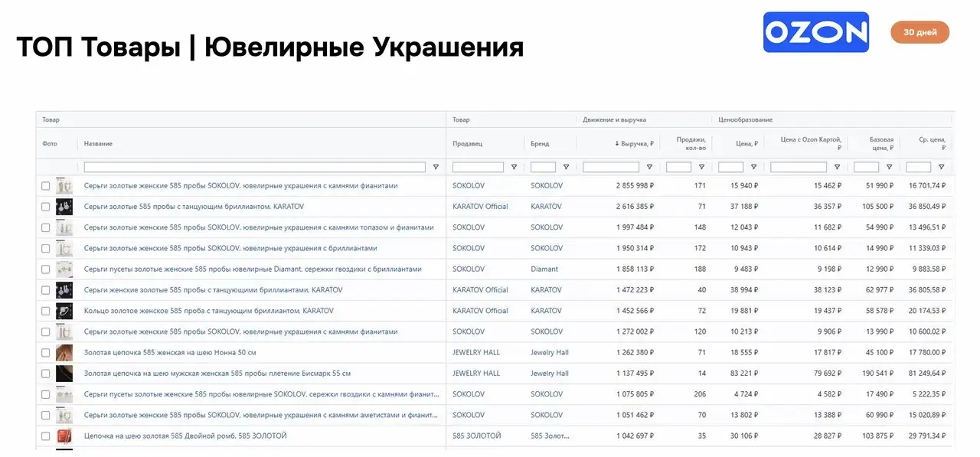Click the filter icon under Продажи column
The image size is (980, 457).
tap(701, 167)
